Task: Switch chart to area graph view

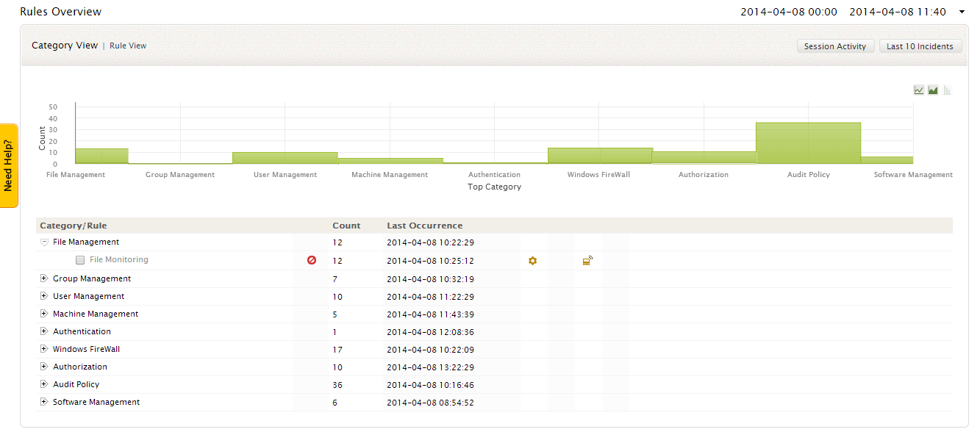Action: [933, 90]
